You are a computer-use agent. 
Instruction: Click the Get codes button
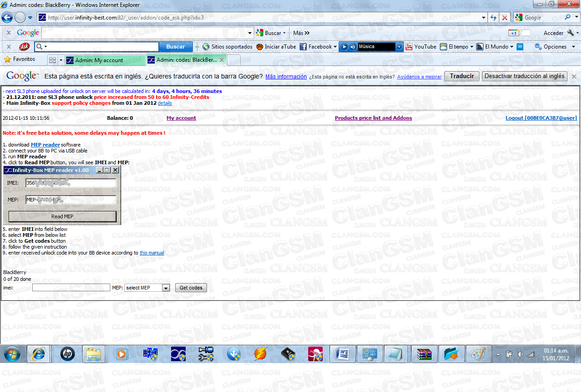coord(191,288)
